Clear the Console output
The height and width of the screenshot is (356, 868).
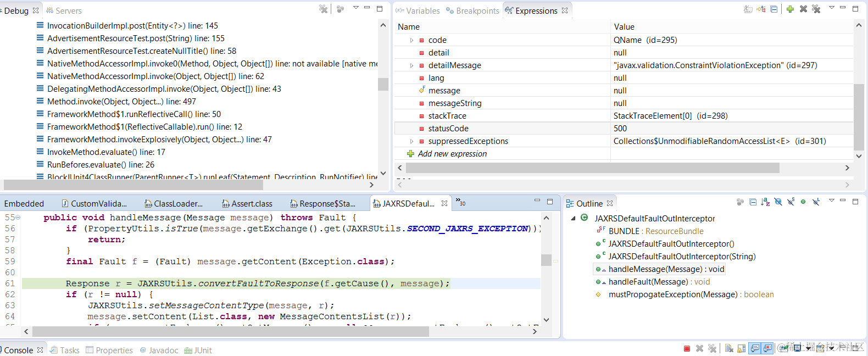729,348
